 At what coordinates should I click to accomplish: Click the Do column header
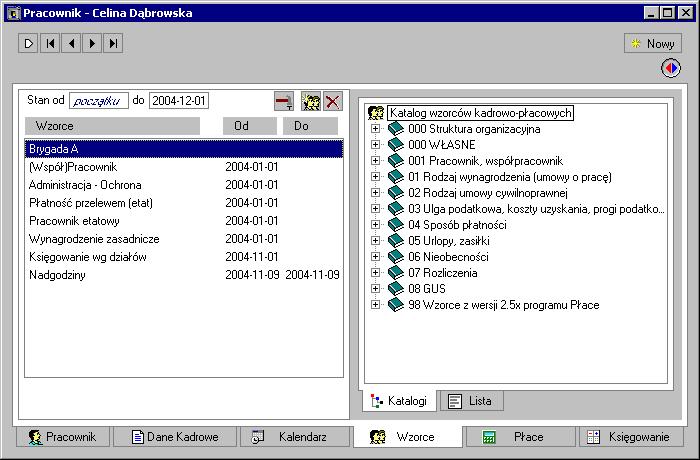[x=310, y=126]
